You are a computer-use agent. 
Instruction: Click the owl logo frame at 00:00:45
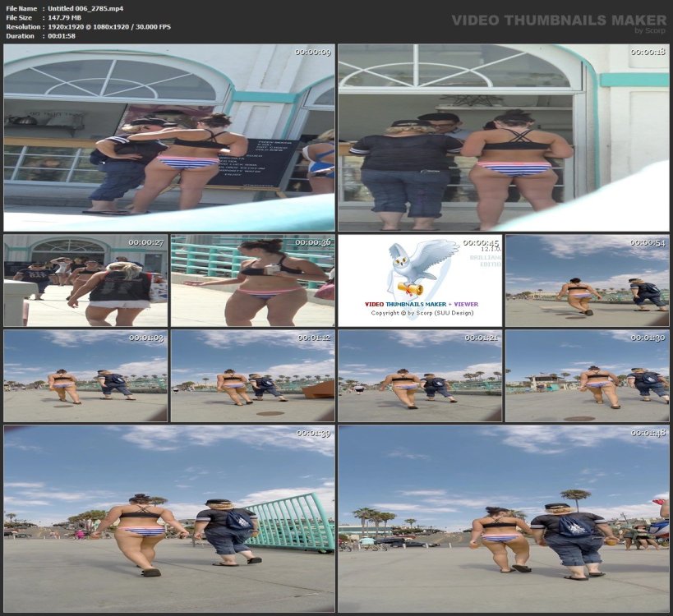[420, 281]
